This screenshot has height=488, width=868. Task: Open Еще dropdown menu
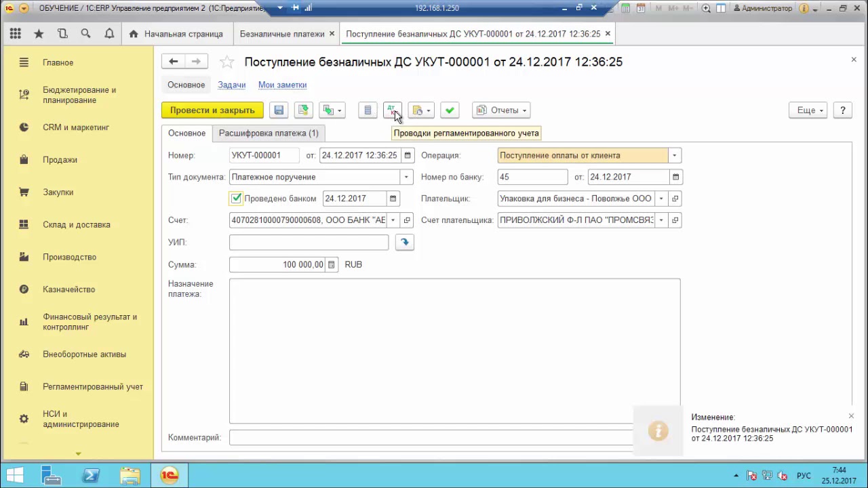click(x=808, y=110)
